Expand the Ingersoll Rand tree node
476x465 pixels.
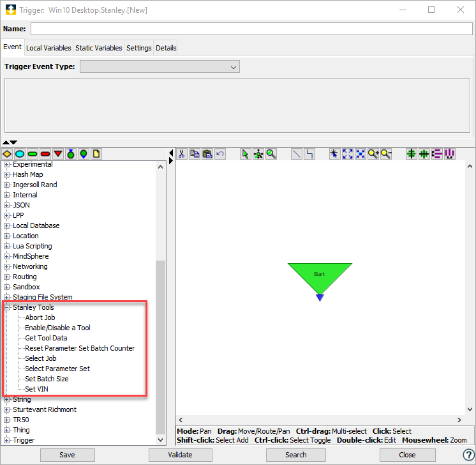(6, 185)
